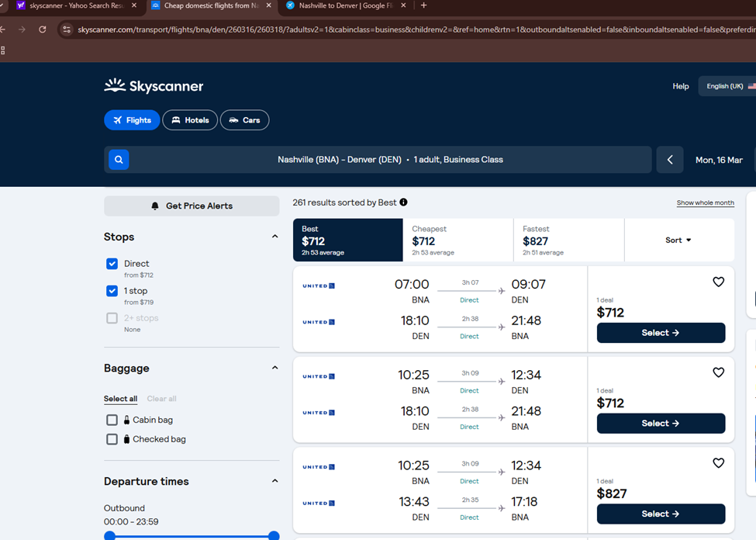Click the info icon beside sorted by Best
Screen dimensions: 756x540
coord(403,202)
